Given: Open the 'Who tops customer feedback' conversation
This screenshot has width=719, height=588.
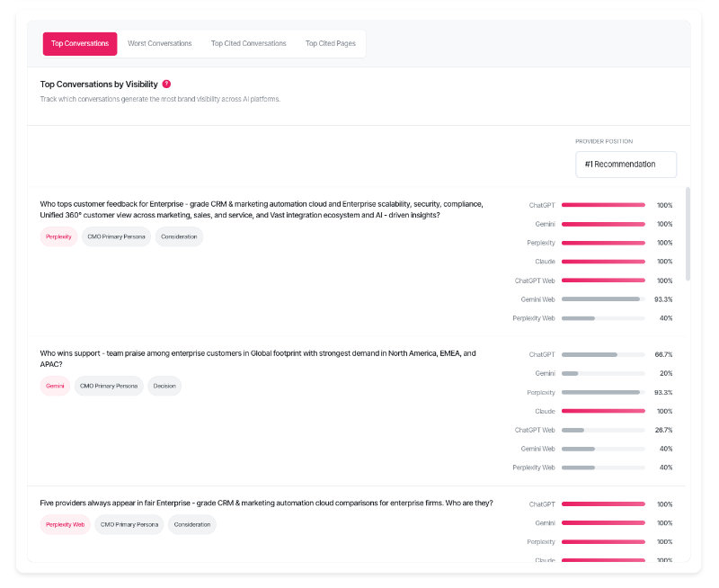Looking at the screenshot, I should pos(262,209).
